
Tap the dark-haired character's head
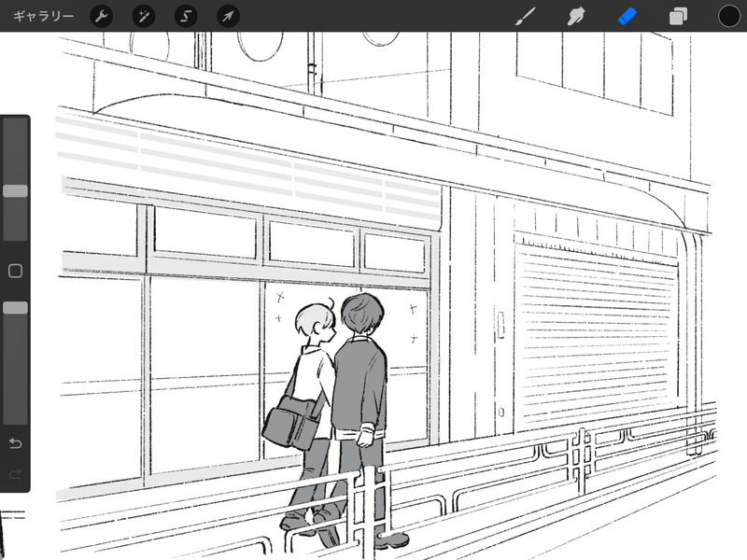click(x=362, y=315)
